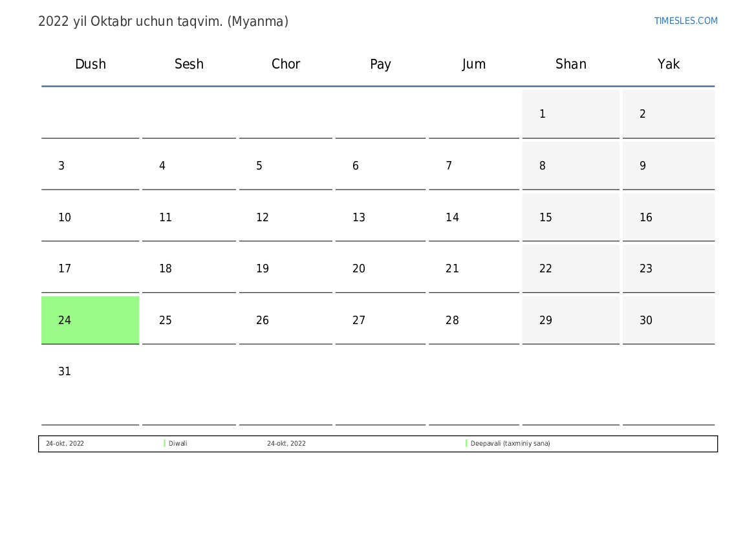The width and height of the screenshot is (756, 535).
Task: Click the Sesh weekday column header
Action: (189, 64)
